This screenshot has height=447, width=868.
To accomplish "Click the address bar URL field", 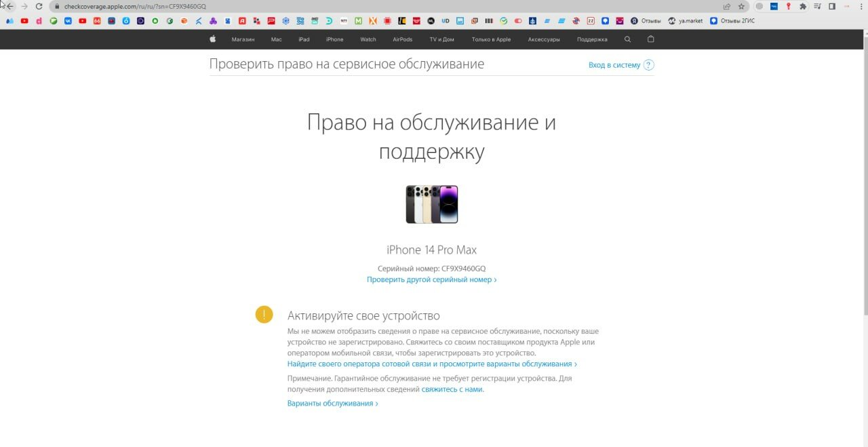I will click(387, 6).
